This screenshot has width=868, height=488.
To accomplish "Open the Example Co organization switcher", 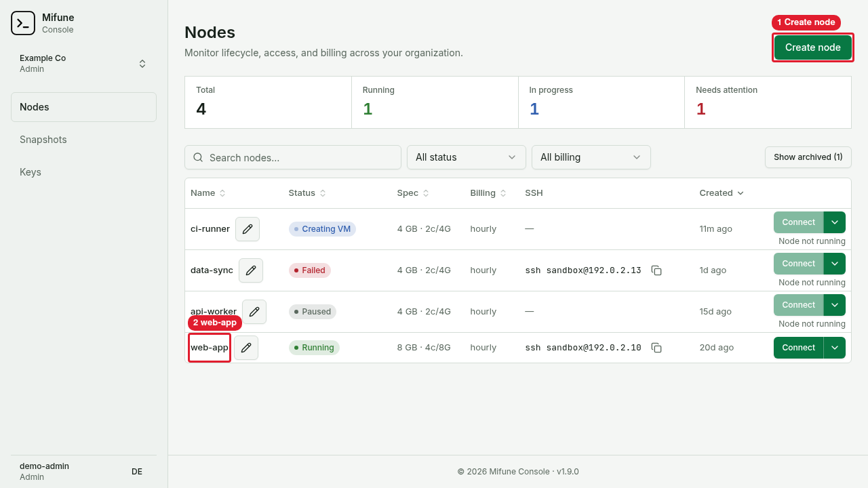I will click(83, 64).
